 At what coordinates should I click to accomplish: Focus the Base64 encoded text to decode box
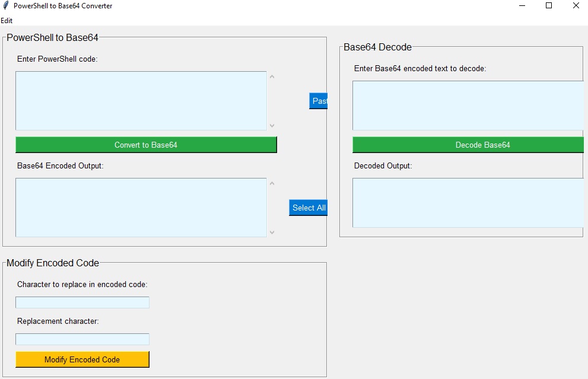468,106
